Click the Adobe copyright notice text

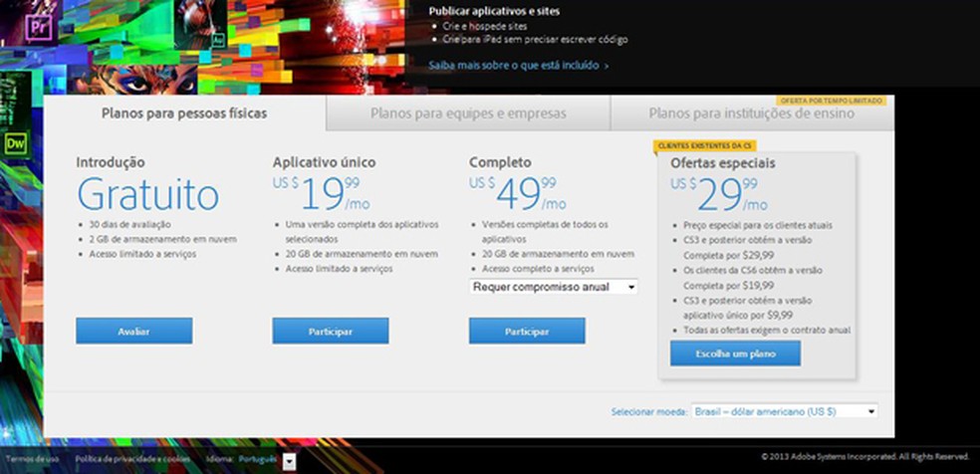[x=865, y=456]
